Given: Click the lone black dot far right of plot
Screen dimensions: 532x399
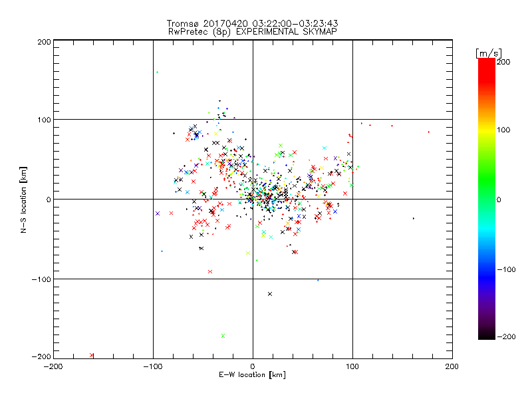Looking at the screenshot, I should tap(413, 219).
